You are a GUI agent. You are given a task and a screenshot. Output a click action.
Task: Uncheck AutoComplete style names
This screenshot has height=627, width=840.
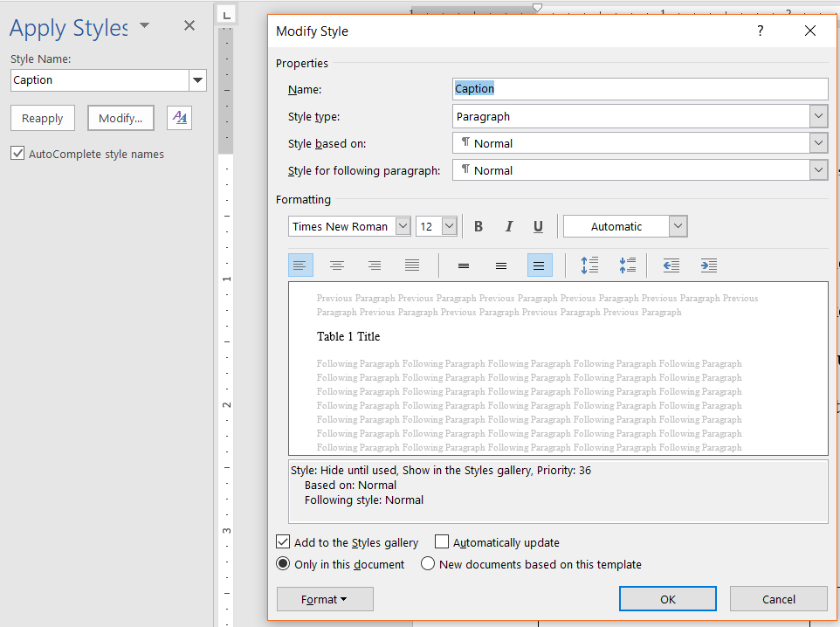[17, 154]
